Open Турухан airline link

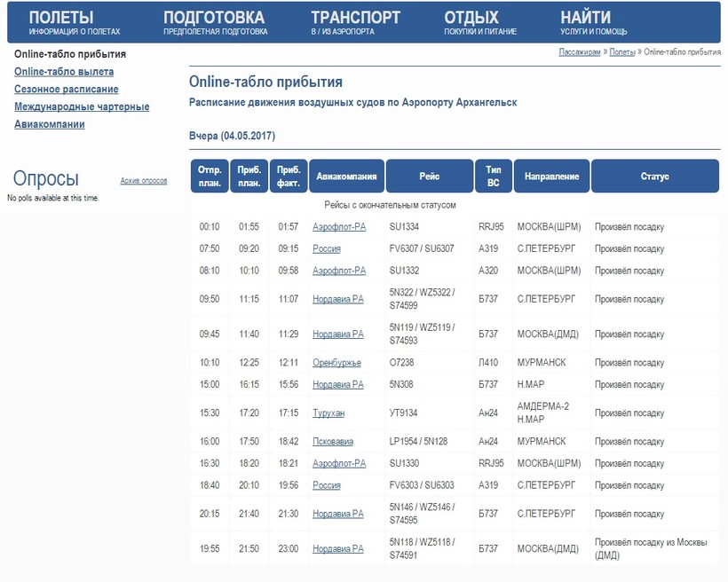click(x=328, y=414)
